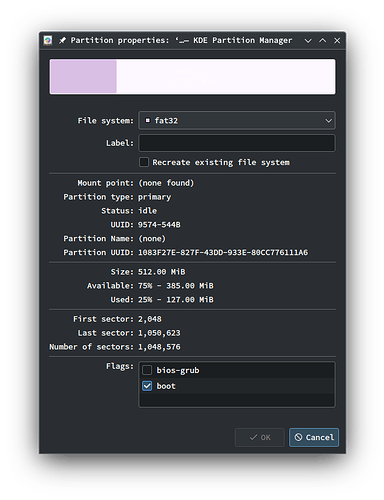The width and height of the screenshot is (384, 500).
Task: Click the Used value 25% – 127.00 MiB
Action: pyautogui.click(x=176, y=300)
